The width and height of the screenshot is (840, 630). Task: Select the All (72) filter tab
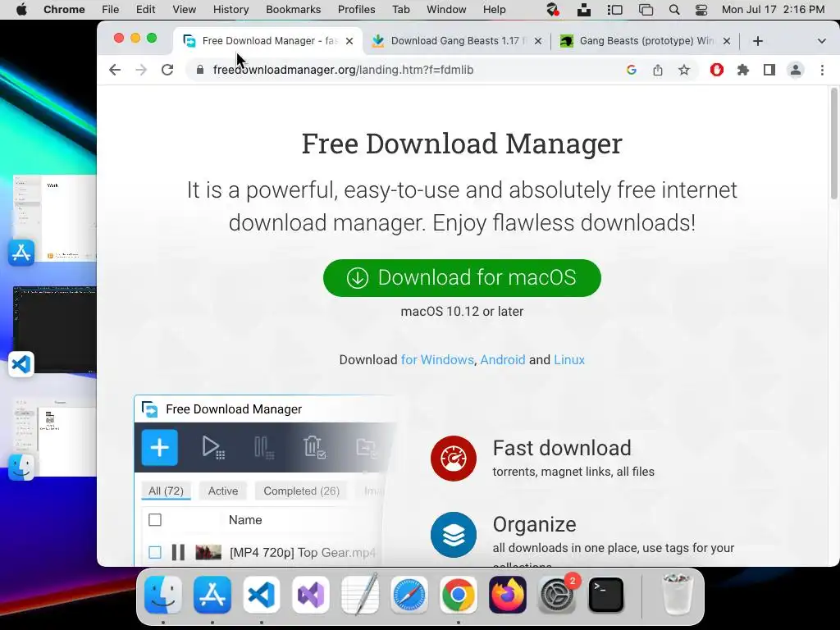166,491
